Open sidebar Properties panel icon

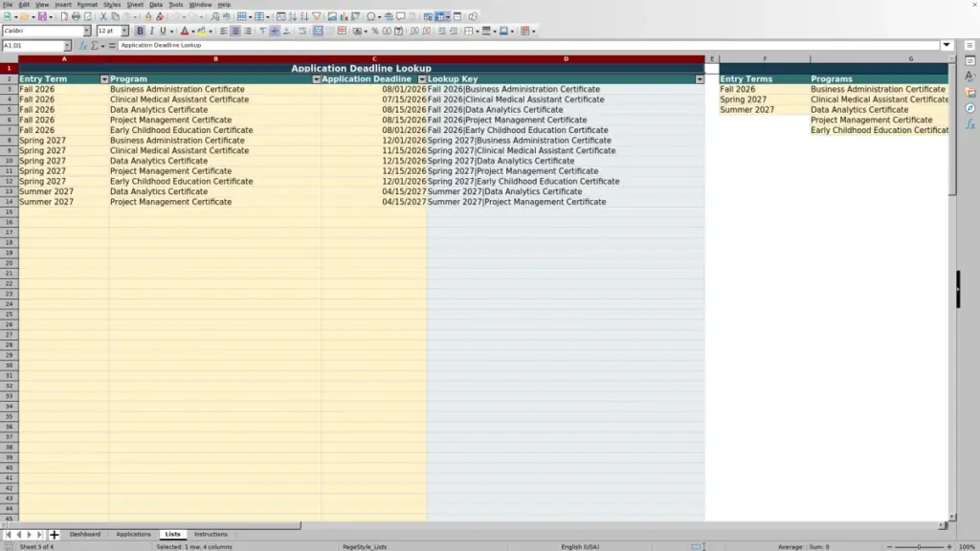(970, 60)
